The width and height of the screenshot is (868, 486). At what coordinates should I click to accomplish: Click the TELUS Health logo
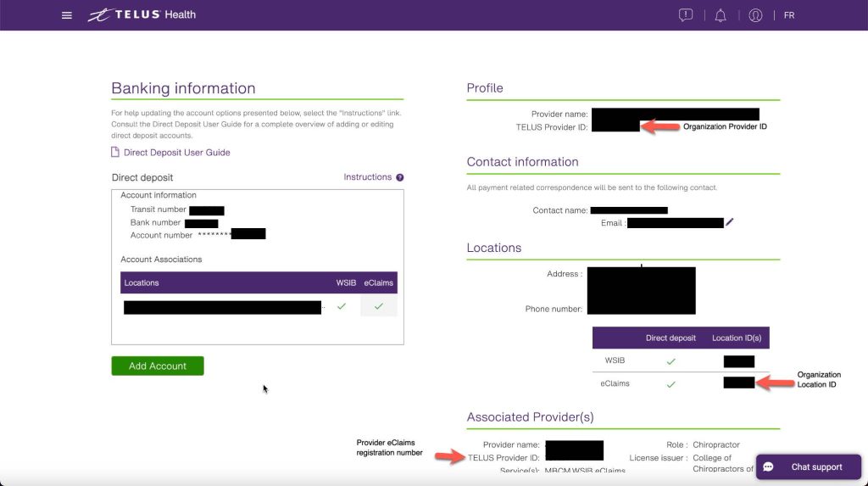[x=142, y=15]
